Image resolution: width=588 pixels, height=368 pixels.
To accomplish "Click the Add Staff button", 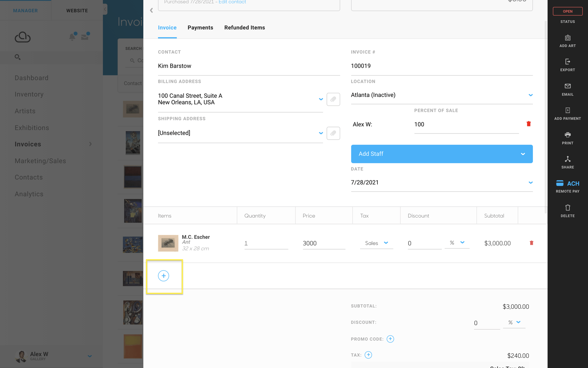I will [x=442, y=154].
